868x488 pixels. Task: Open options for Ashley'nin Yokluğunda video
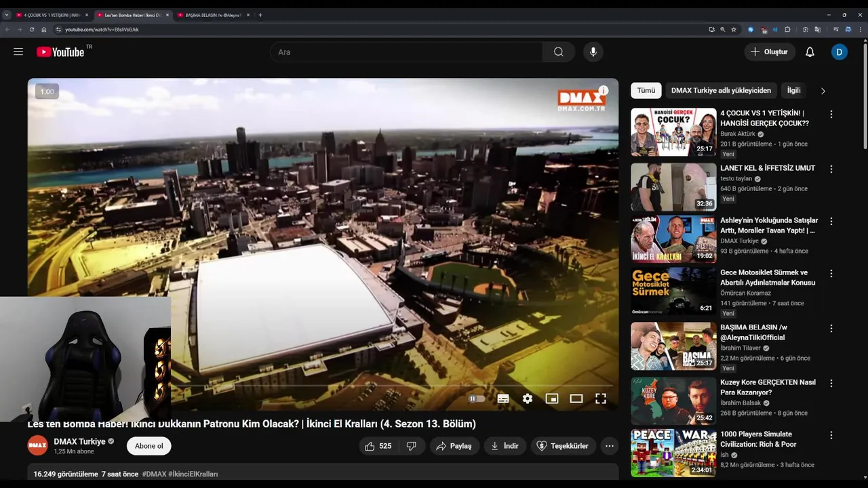(x=831, y=221)
